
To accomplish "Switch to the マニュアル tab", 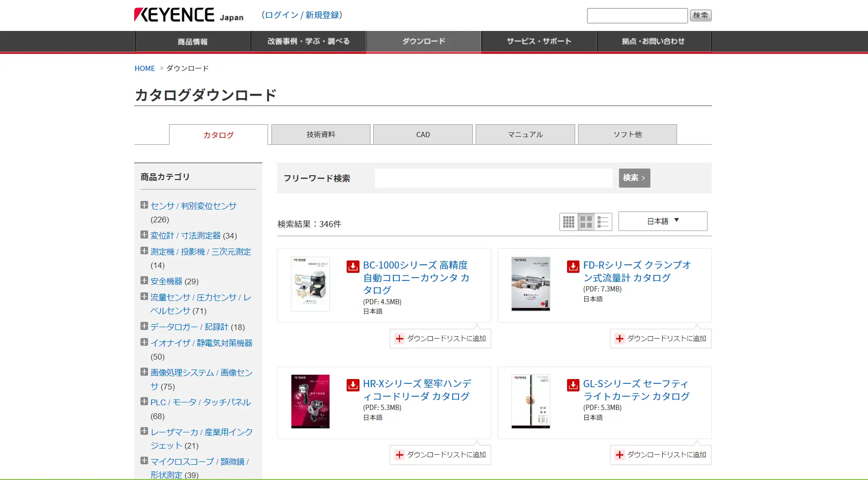I will pos(525,134).
